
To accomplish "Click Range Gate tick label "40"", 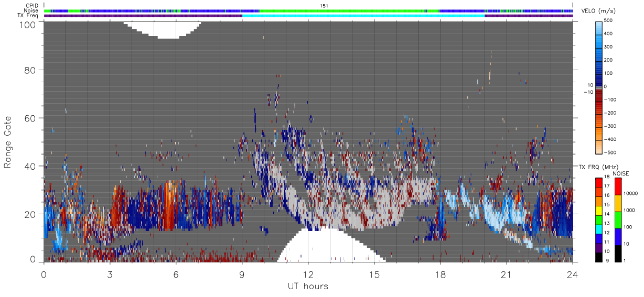I will [30, 166].
